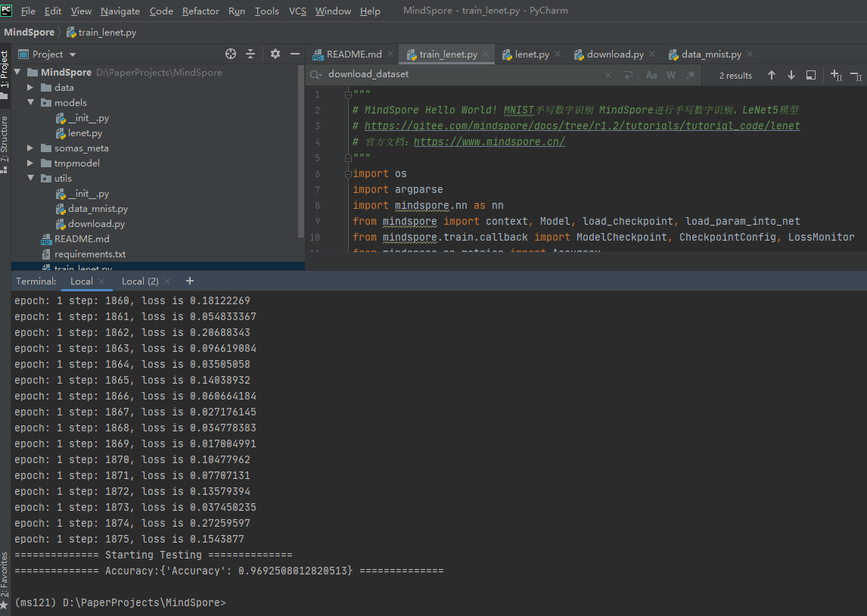The image size is (867, 616).
Task: Open Project panel settings gear
Action: (275, 54)
